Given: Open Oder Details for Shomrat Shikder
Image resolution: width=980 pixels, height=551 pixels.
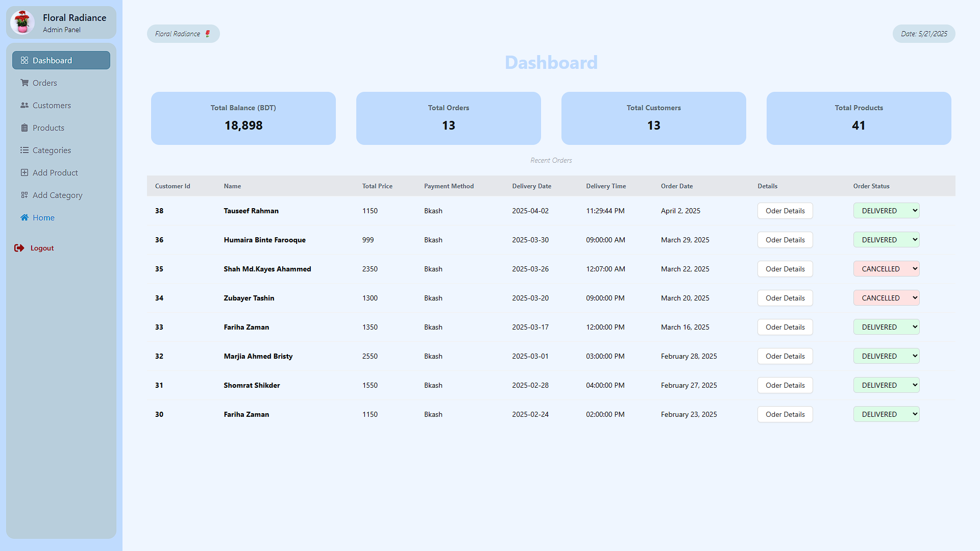Looking at the screenshot, I should tap(785, 385).
